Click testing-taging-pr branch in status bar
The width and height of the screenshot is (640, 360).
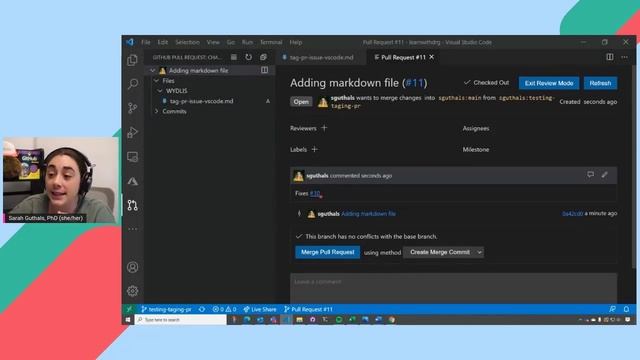166,309
